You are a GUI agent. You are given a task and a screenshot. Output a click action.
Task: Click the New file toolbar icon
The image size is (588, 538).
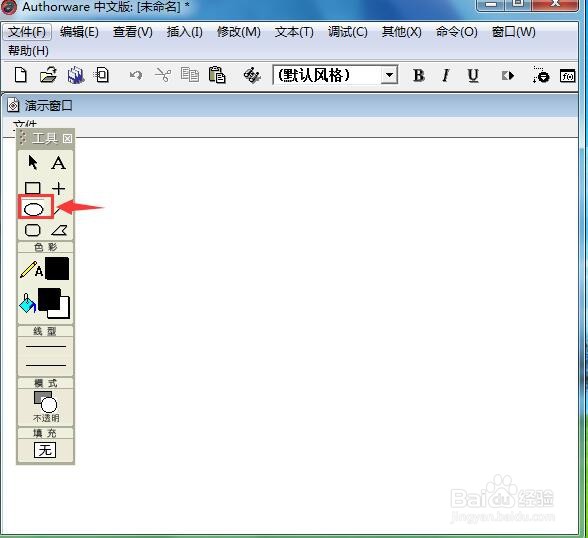[x=21, y=75]
